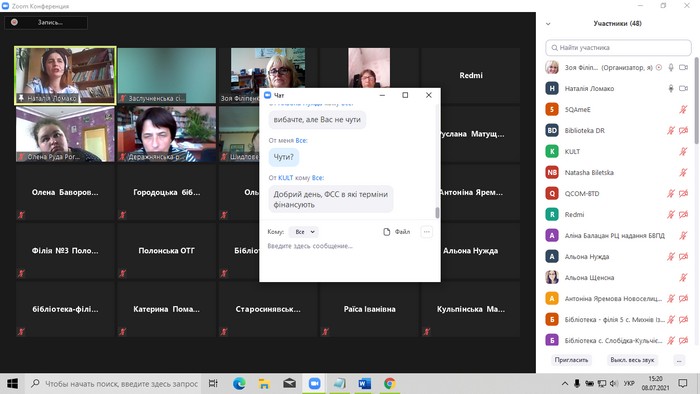Select Полонська ОТГ participant tile
700x394 pixels.
pos(167,251)
